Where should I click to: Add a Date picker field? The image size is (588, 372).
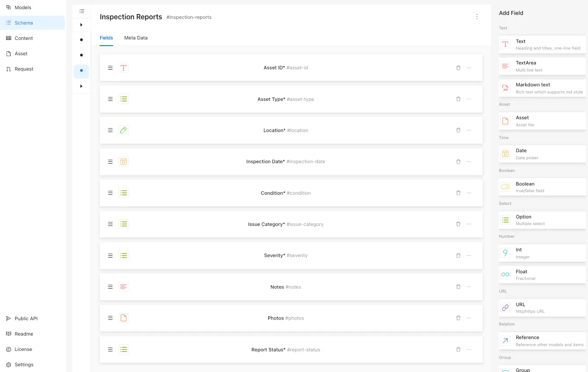542,154
